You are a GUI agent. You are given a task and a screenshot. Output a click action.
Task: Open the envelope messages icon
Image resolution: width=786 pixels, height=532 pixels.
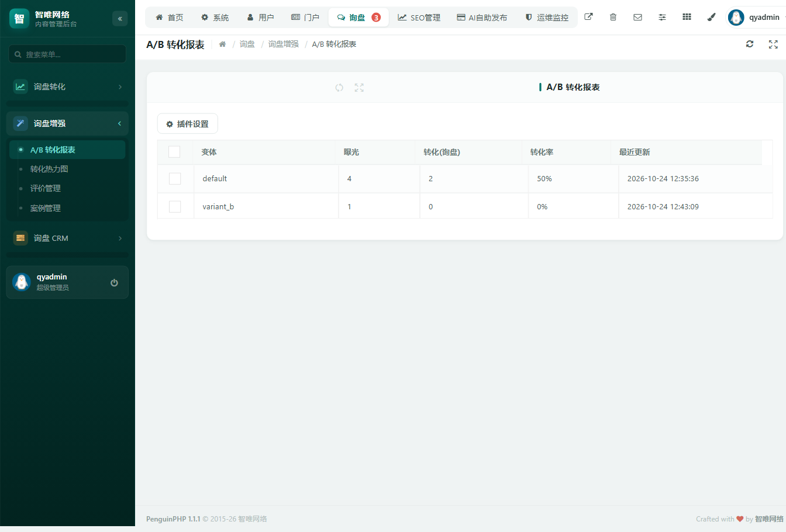[x=637, y=17]
